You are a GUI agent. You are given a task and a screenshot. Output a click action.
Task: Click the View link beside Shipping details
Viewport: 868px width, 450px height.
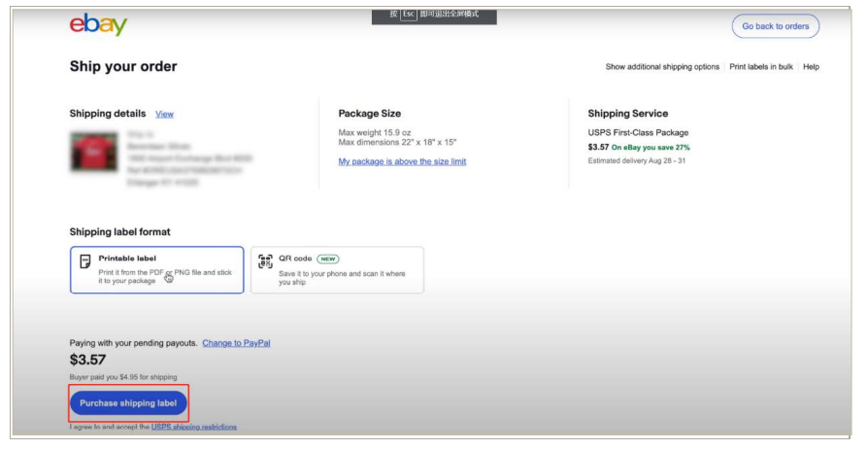coord(164,114)
